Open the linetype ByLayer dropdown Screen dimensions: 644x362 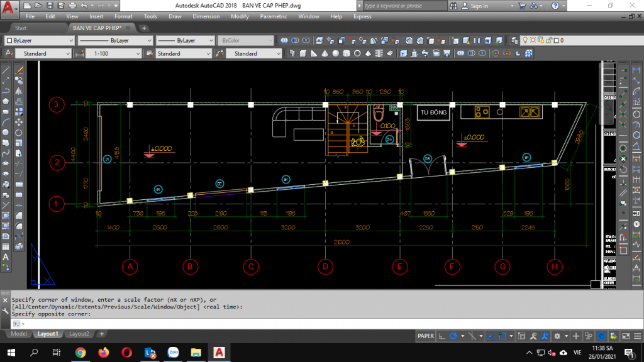[x=115, y=40]
